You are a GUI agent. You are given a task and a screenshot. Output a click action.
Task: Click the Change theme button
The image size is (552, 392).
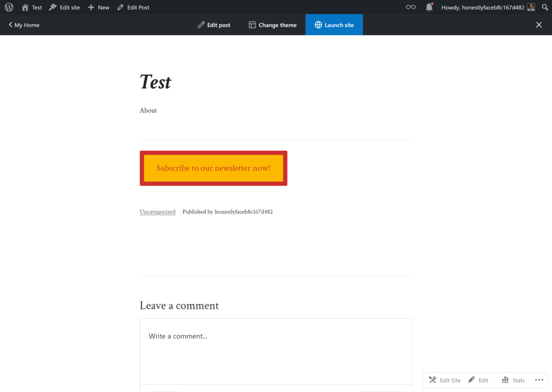(273, 25)
